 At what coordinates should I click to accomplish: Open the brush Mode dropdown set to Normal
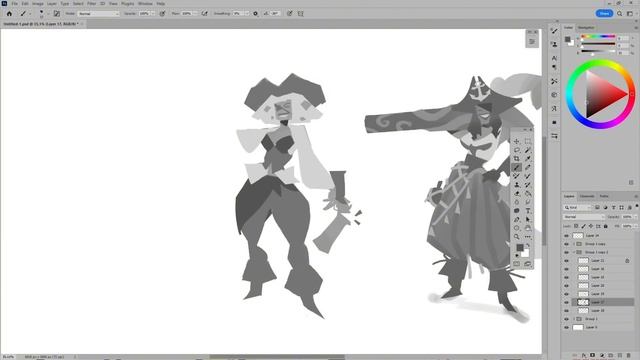coord(98,13)
